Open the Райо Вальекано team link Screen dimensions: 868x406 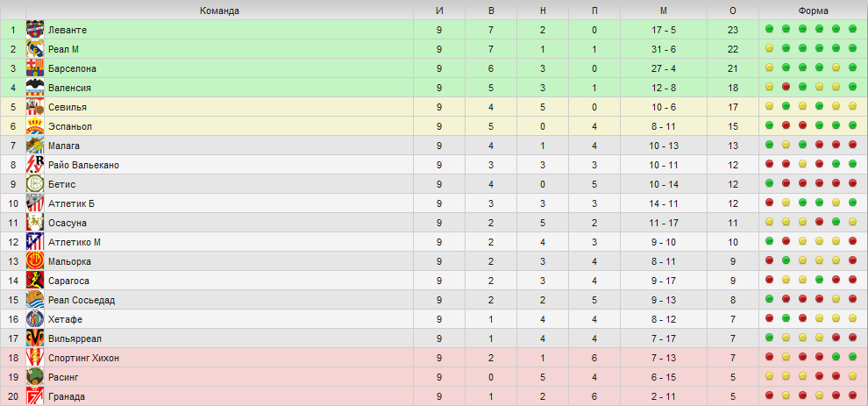coord(83,165)
